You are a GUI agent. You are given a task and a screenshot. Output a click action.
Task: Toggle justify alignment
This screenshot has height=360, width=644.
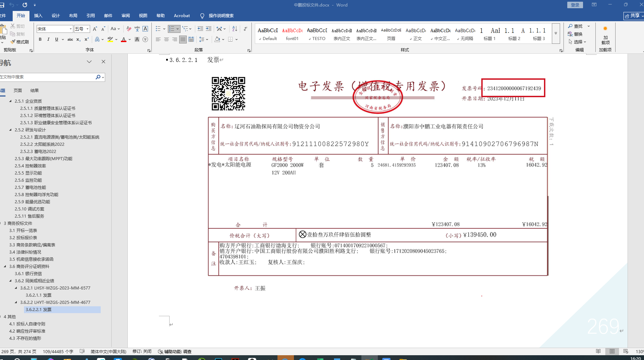click(183, 39)
